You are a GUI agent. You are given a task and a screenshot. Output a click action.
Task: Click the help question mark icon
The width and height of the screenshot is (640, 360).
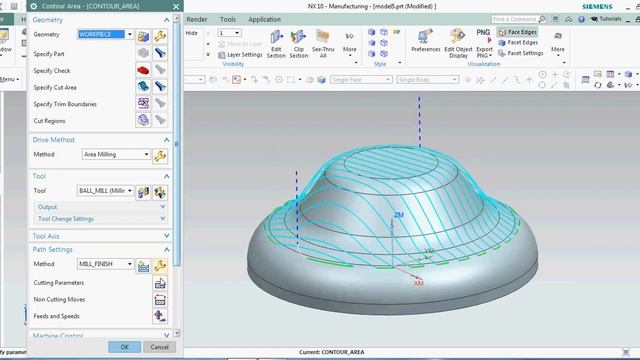click(581, 19)
